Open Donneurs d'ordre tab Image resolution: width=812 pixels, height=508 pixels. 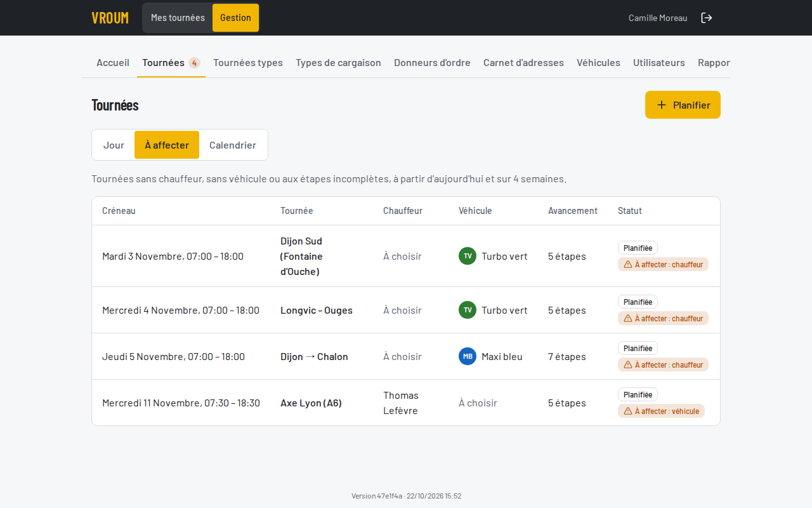(x=432, y=62)
